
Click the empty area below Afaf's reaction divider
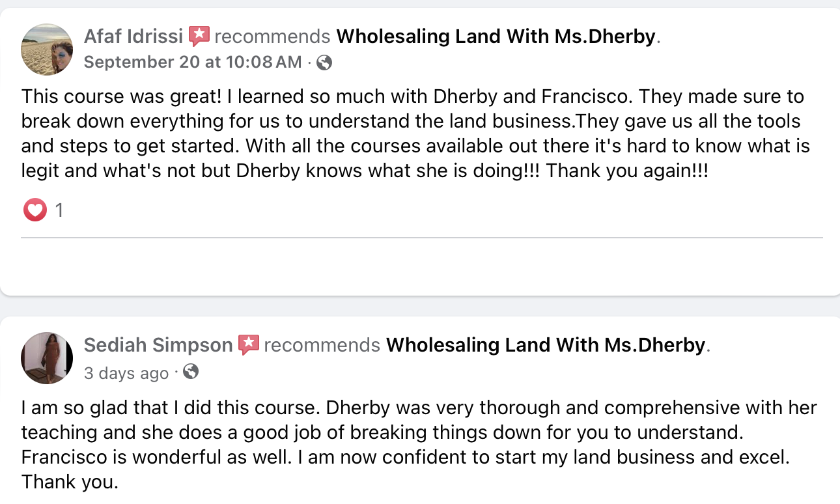point(422,266)
